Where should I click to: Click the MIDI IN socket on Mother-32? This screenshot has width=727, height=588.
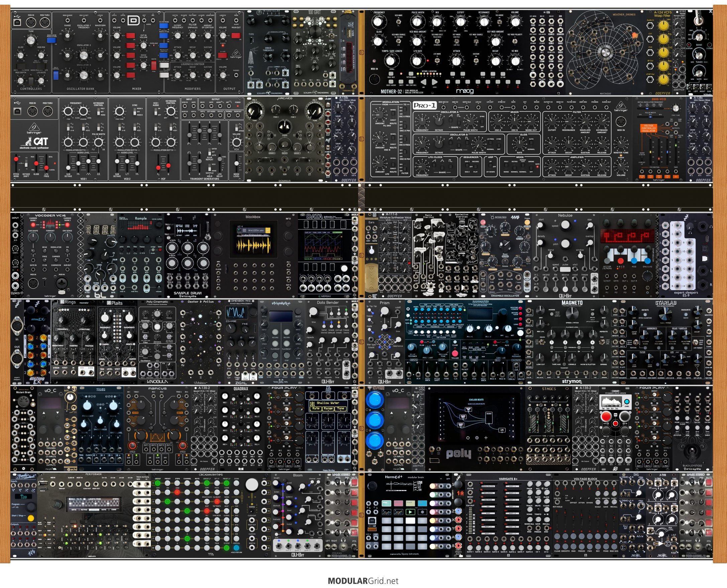pos(374,79)
